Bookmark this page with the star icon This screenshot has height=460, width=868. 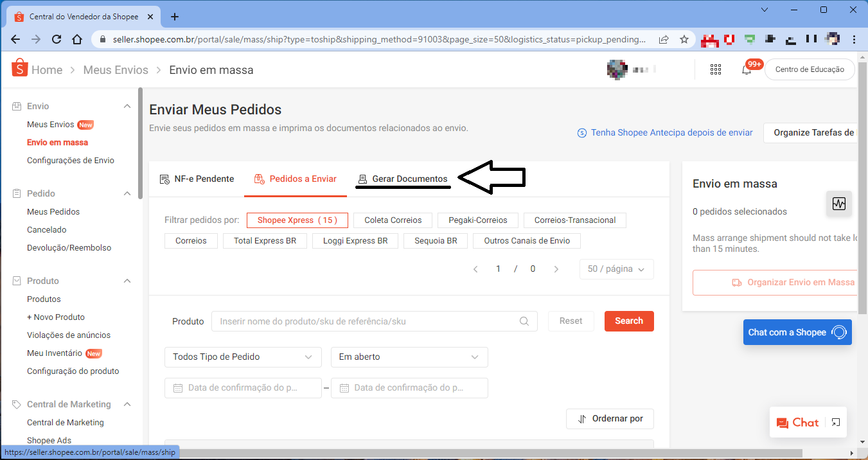point(684,39)
